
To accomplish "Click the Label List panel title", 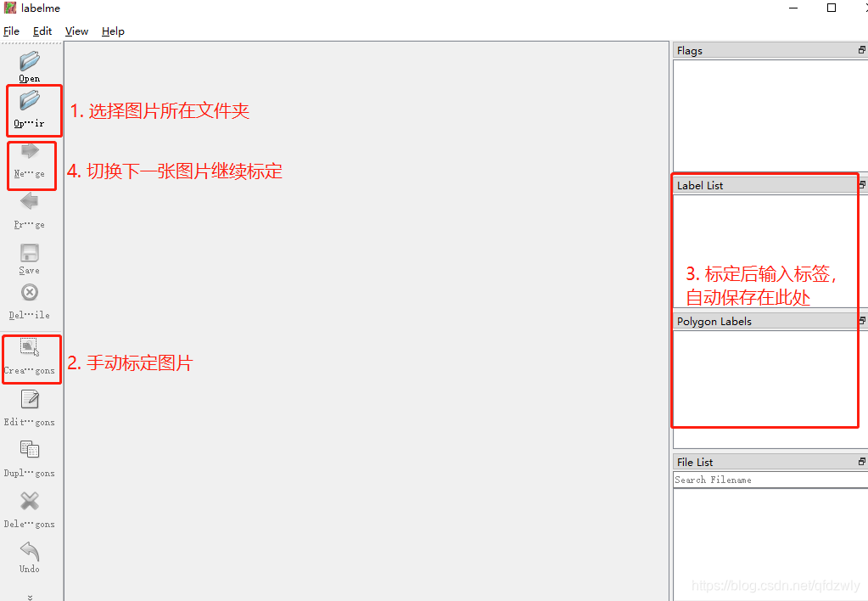I will [700, 186].
